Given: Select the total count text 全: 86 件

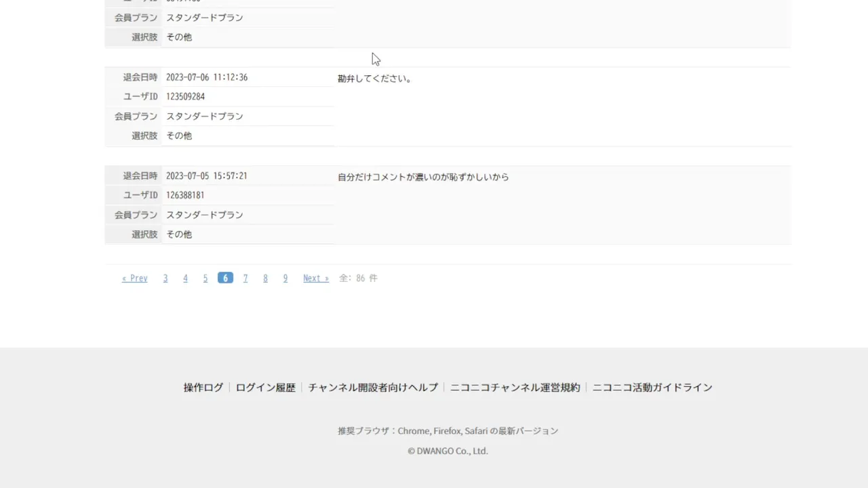Looking at the screenshot, I should click(x=358, y=279).
